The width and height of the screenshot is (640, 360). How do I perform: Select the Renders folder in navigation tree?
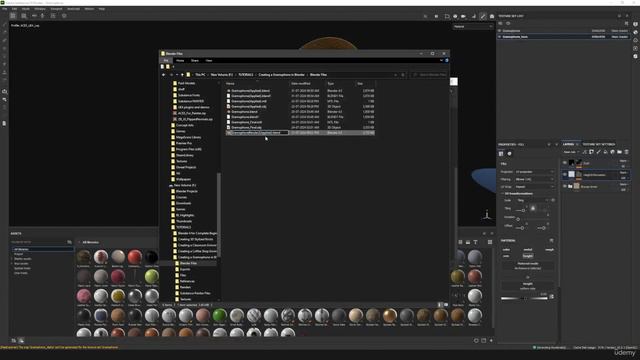pyautogui.click(x=185, y=287)
